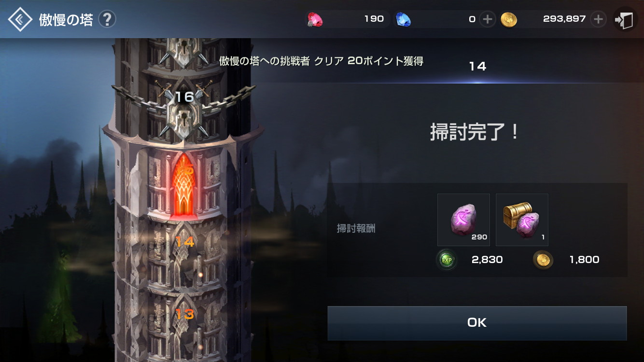The height and width of the screenshot is (362, 644).
Task: Tap the red ruby currency icon
Action: pyautogui.click(x=315, y=19)
